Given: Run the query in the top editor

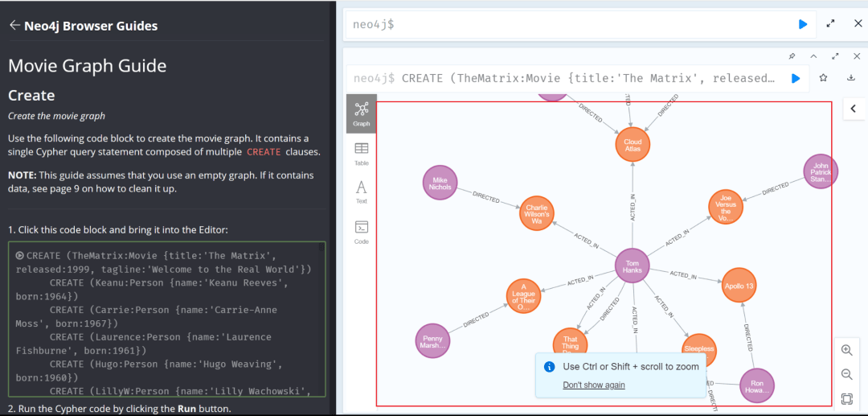Looking at the screenshot, I should 803,24.
